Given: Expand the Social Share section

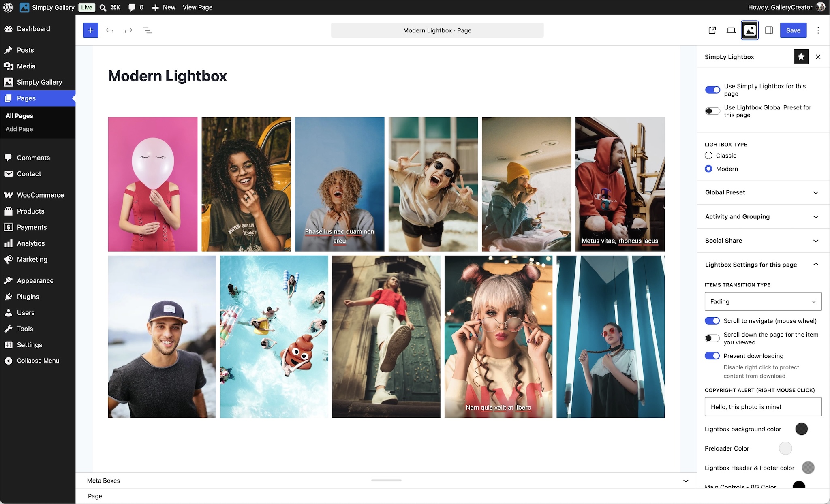Looking at the screenshot, I should click(x=763, y=241).
